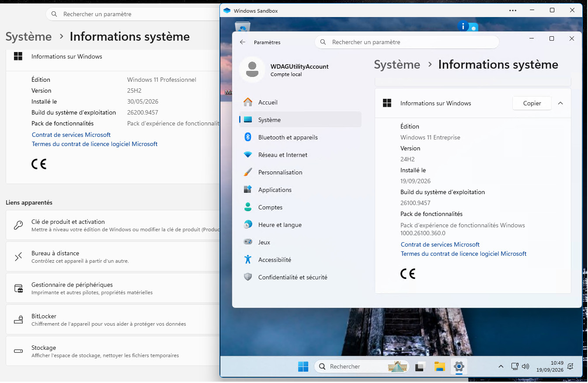Show hidden icons in the Sandbox tray
The image size is (588, 383).
(x=501, y=366)
